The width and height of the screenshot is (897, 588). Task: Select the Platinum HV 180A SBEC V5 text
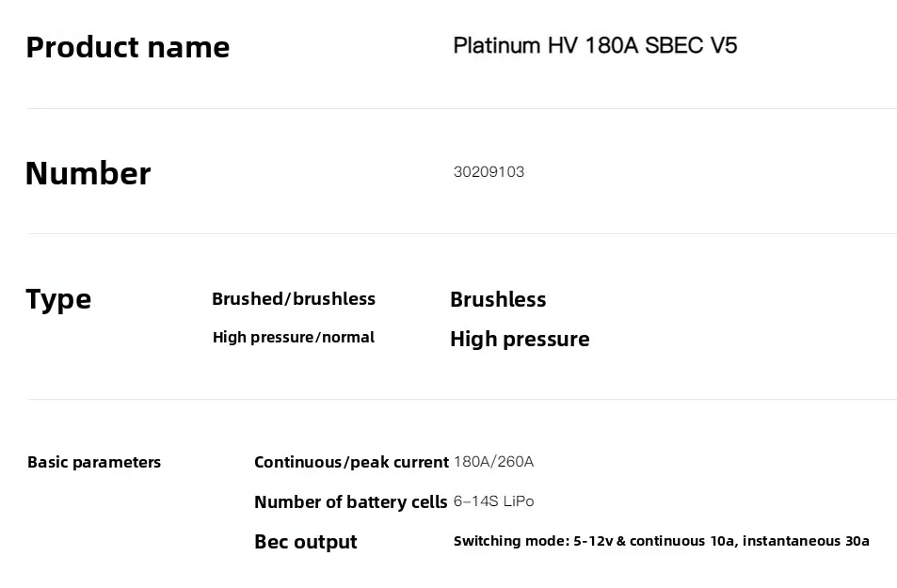point(595,46)
